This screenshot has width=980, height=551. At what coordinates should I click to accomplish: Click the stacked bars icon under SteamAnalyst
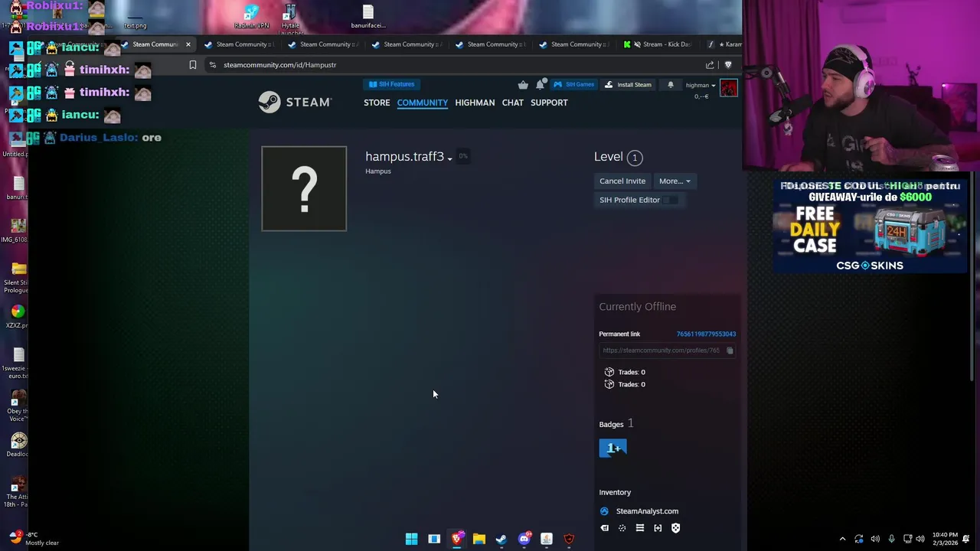tap(640, 528)
